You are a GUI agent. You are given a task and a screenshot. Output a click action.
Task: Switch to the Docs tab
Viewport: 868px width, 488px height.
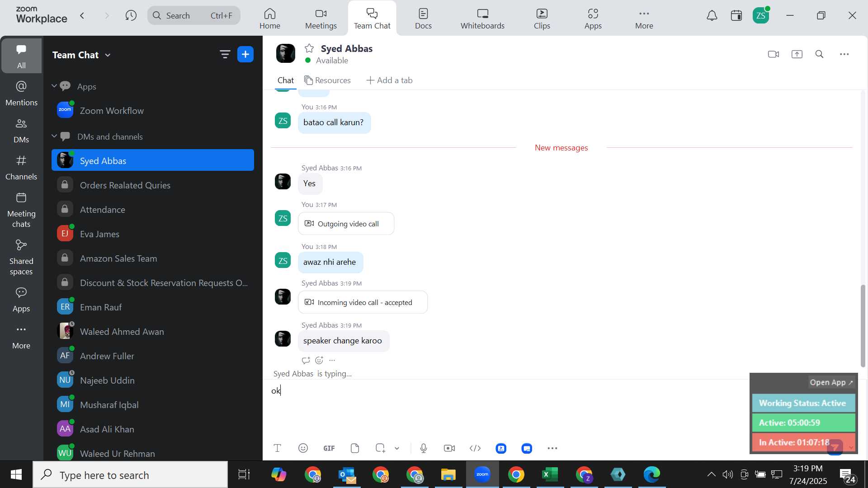[423, 19]
